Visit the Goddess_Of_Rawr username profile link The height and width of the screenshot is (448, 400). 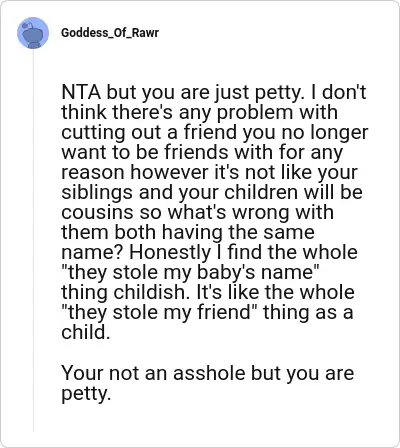(110, 33)
